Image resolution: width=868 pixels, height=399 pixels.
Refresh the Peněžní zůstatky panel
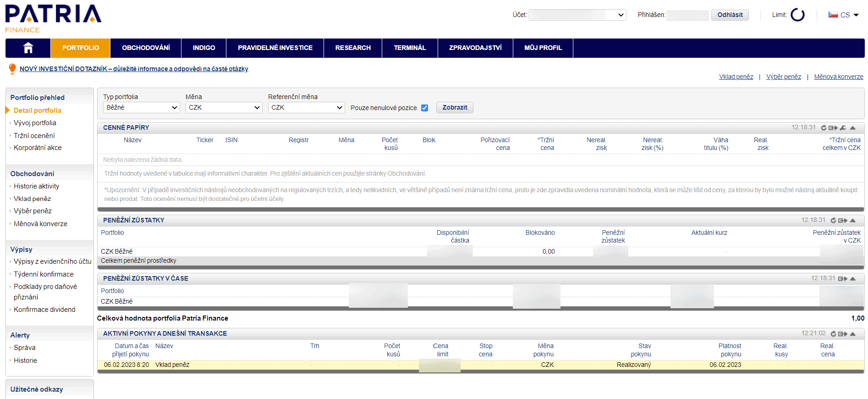pyautogui.click(x=833, y=221)
